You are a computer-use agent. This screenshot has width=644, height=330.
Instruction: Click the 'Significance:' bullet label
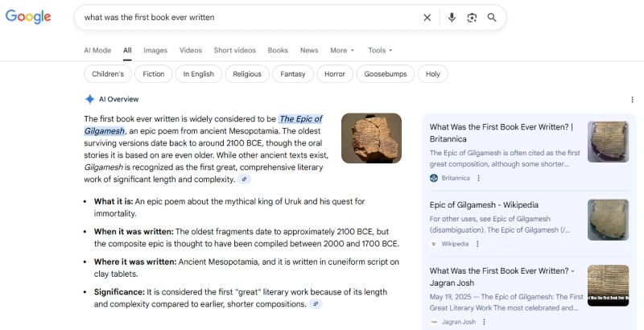coord(119,292)
